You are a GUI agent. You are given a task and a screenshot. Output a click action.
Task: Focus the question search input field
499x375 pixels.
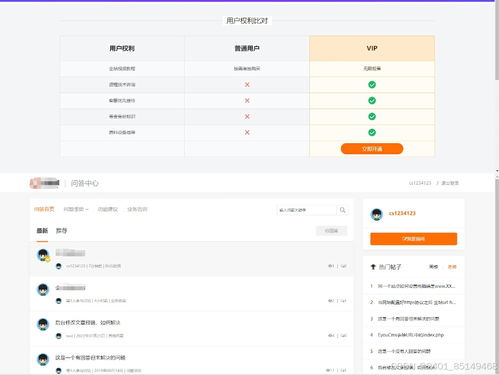tap(307, 210)
